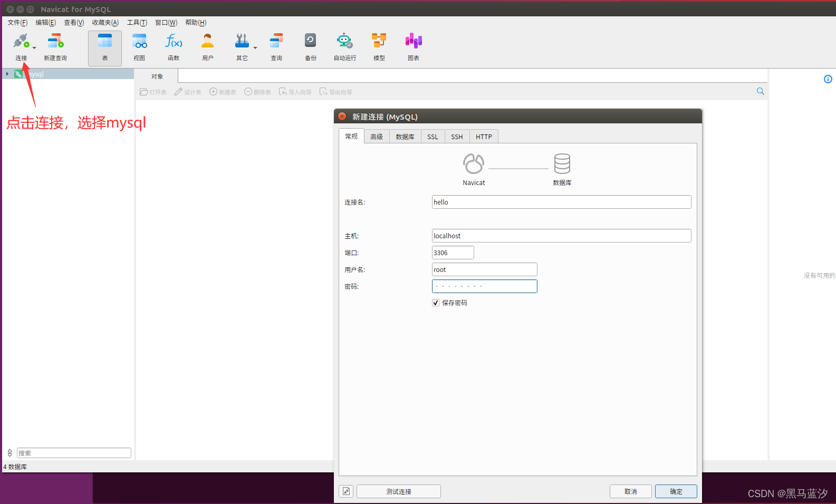Viewport: 836px width, 504px height.
Task: Click the 测试连接 button
Action: 399,491
